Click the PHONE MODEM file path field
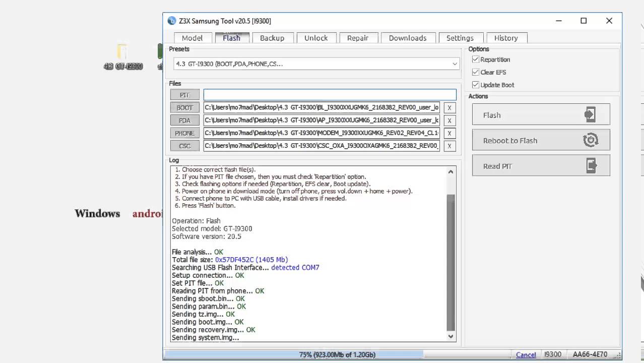Image resolution: width=644 pixels, height=363 pixels. (321, 133)
